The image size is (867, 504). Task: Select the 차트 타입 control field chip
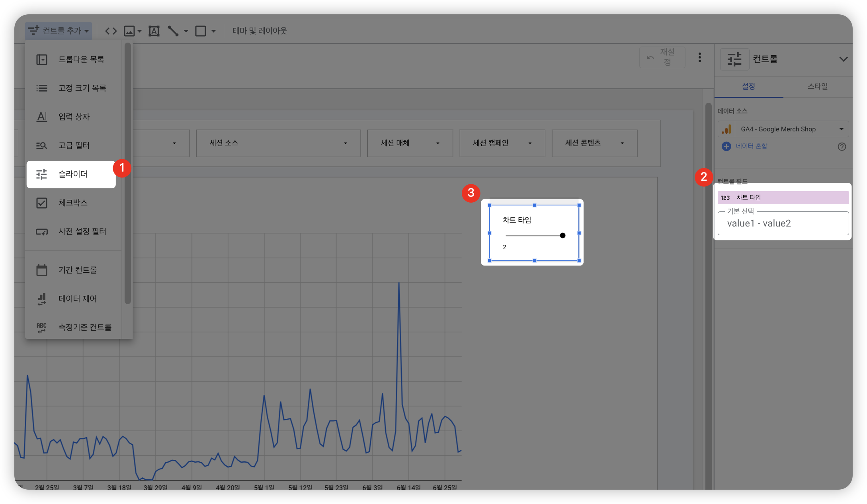783,197
